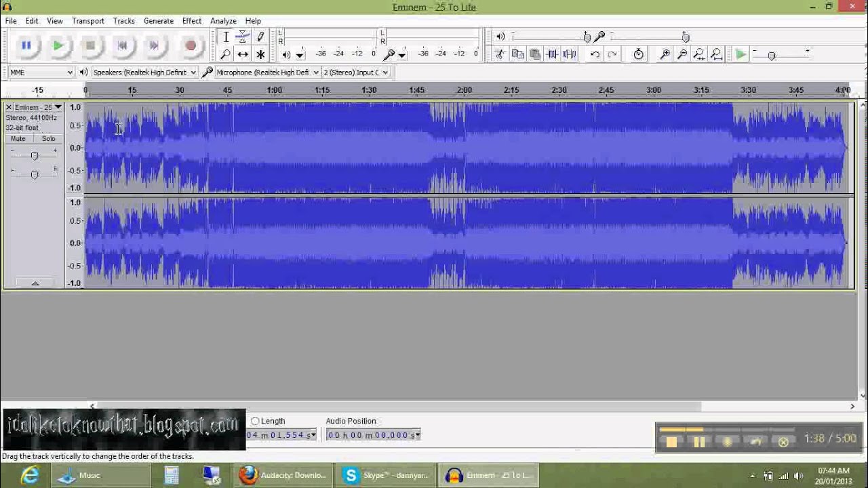Screen dimensions: 868x488
Task: Click the Silence audio icon
Action: (570, 54)
